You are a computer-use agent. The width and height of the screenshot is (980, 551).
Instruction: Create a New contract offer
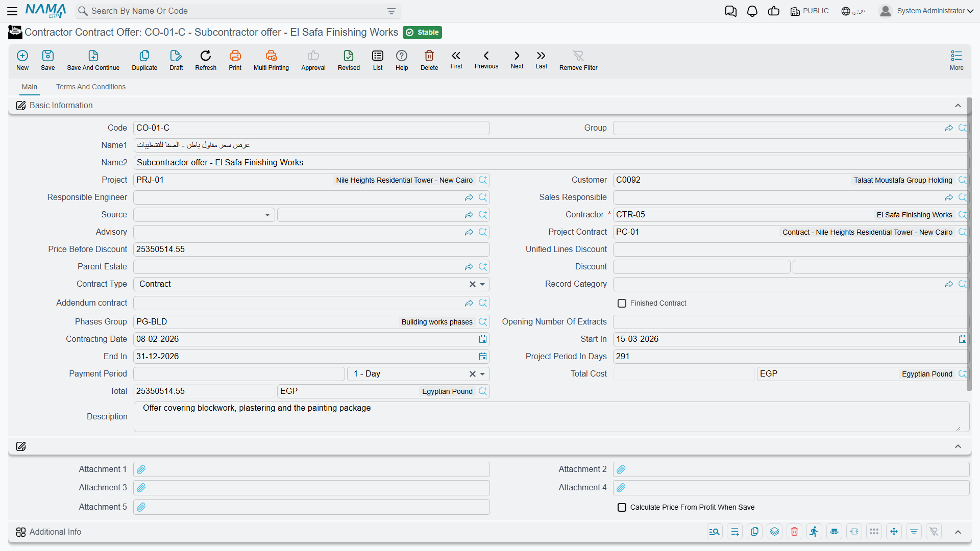(x=22, y=60)
